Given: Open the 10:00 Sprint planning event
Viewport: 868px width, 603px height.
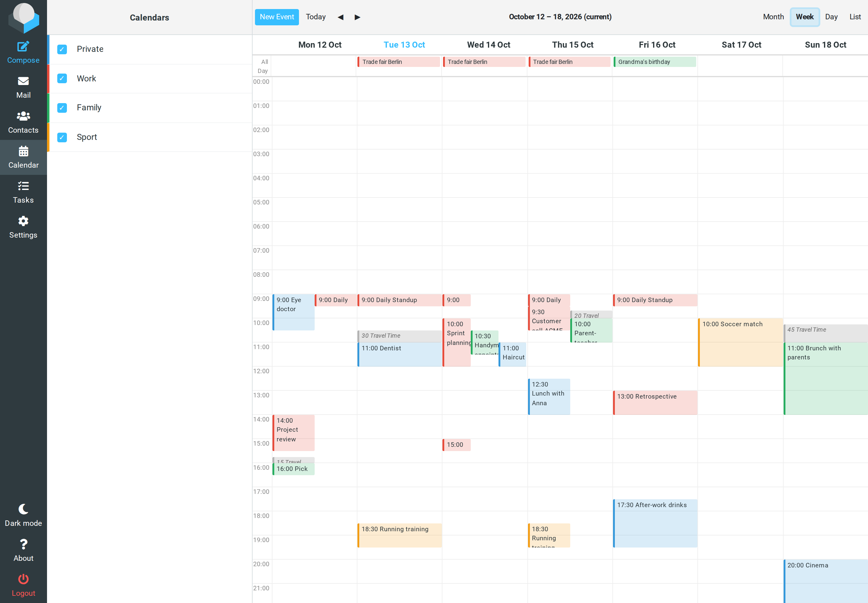Looking at the screenshot, I should 457,342.
